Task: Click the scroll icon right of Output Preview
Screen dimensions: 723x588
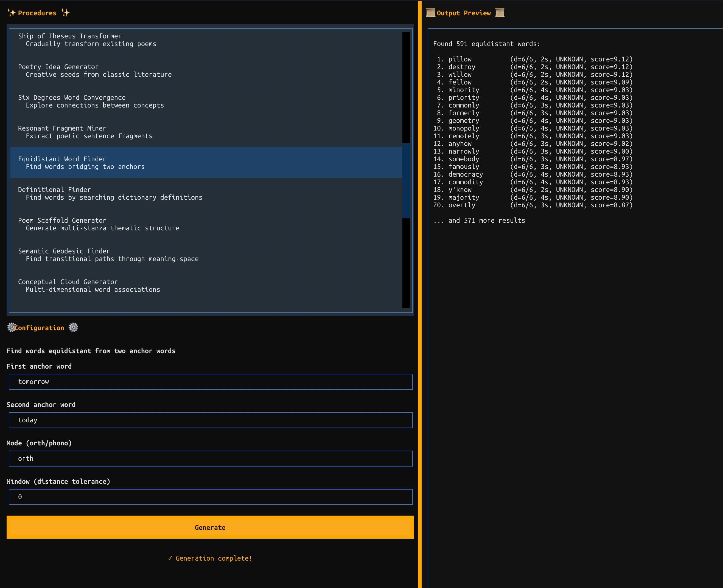Action: click(500, 13)
